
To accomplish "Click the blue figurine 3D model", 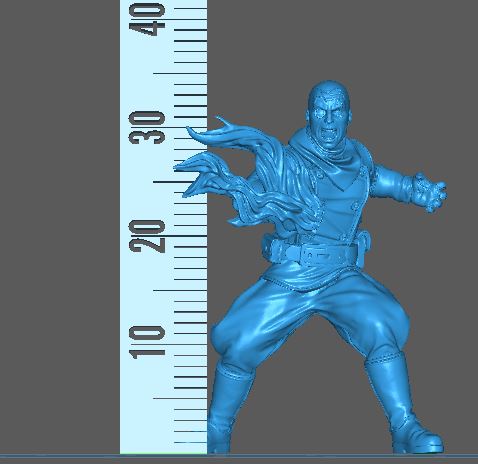I will [x=310, y=267].
